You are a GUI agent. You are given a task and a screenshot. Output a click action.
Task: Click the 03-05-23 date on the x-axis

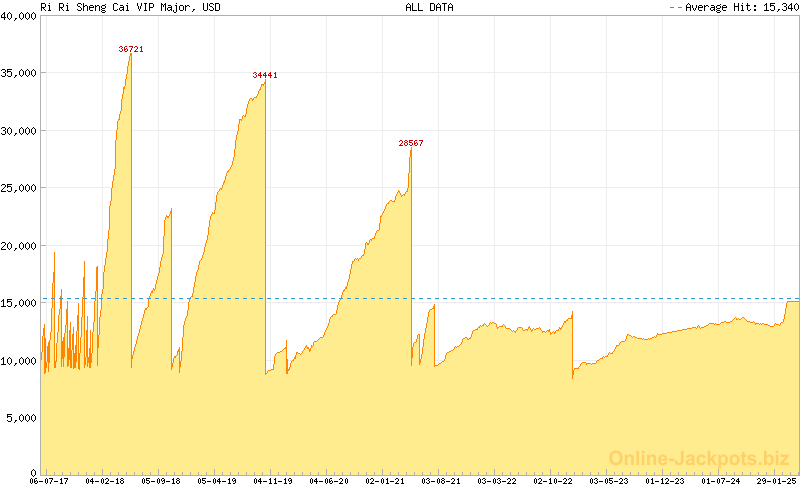click(x=609, y=481)
